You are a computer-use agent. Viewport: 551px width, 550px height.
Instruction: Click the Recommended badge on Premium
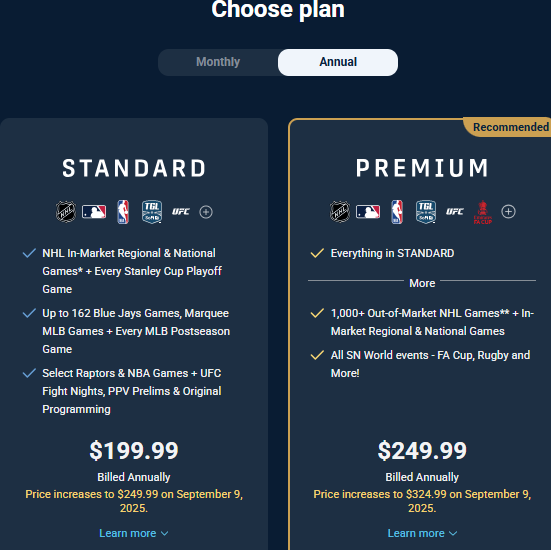[x=508, y=127]
